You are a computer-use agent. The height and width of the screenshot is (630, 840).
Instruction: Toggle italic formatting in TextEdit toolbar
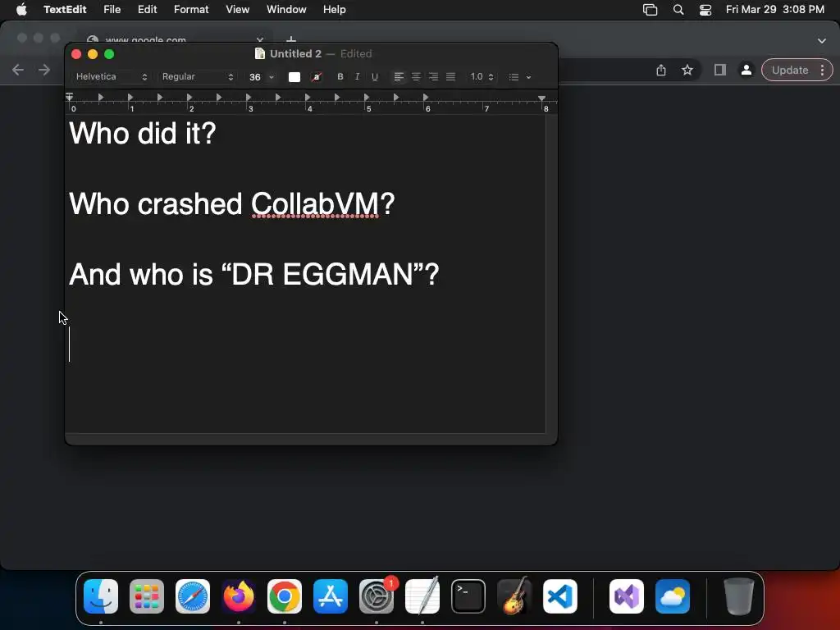pos(358,76)
